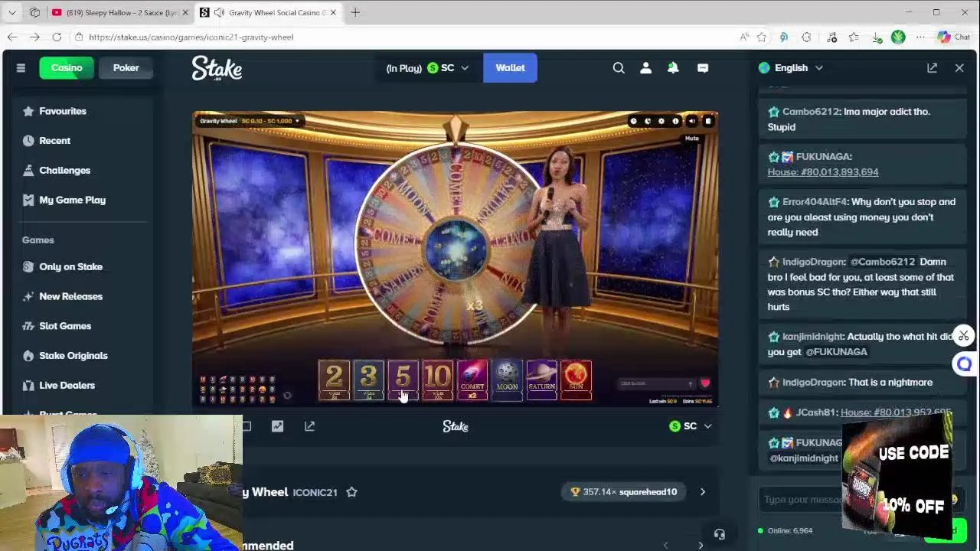The height and width of the screenshot is (551, 980).
Task: Click the in-game heart reaction icon
Action: pyautogui.click(x=705, y=383)
